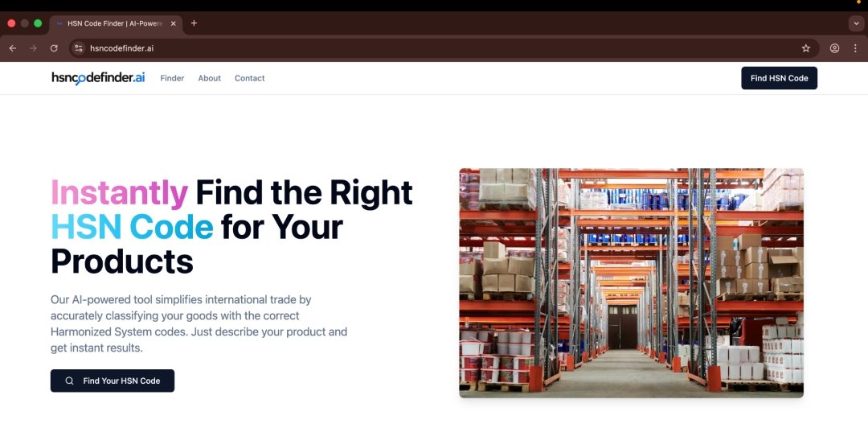
Task: Open a new tab with plus icon
Action: tap(194, 23)
